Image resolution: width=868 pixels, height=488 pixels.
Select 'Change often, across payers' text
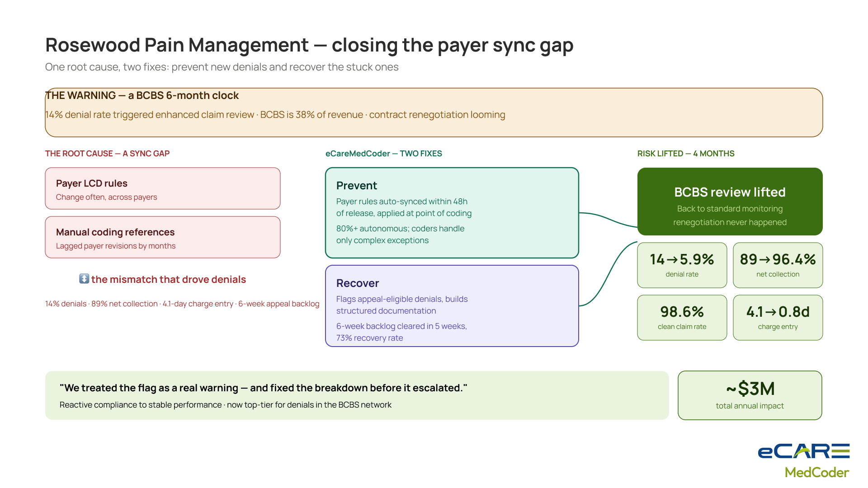coord(106,197)
